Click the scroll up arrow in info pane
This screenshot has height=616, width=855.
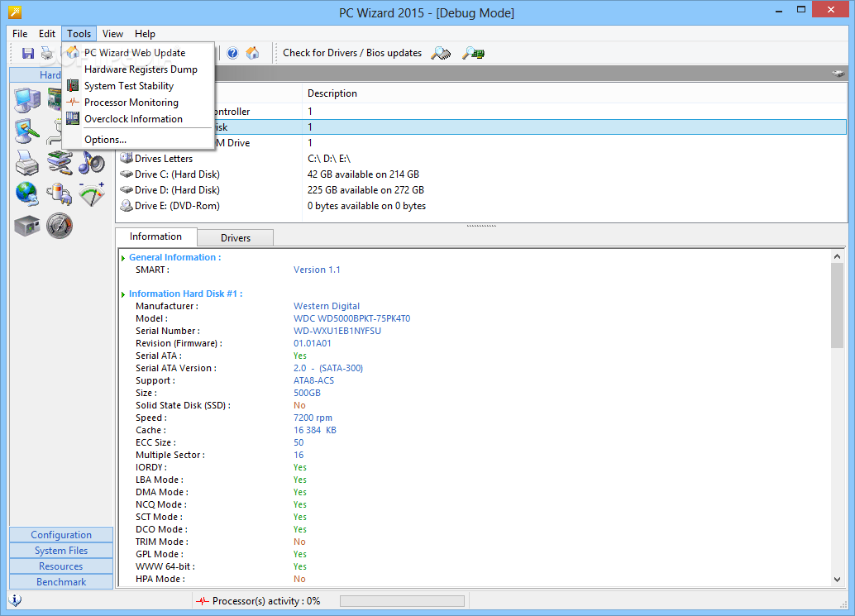coord(837,256)
